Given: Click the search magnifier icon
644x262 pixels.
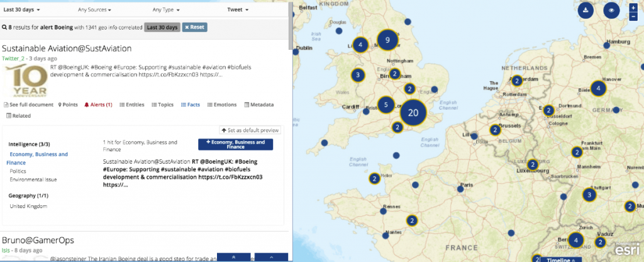Looking at the screenshot, I should pos(4,28).
